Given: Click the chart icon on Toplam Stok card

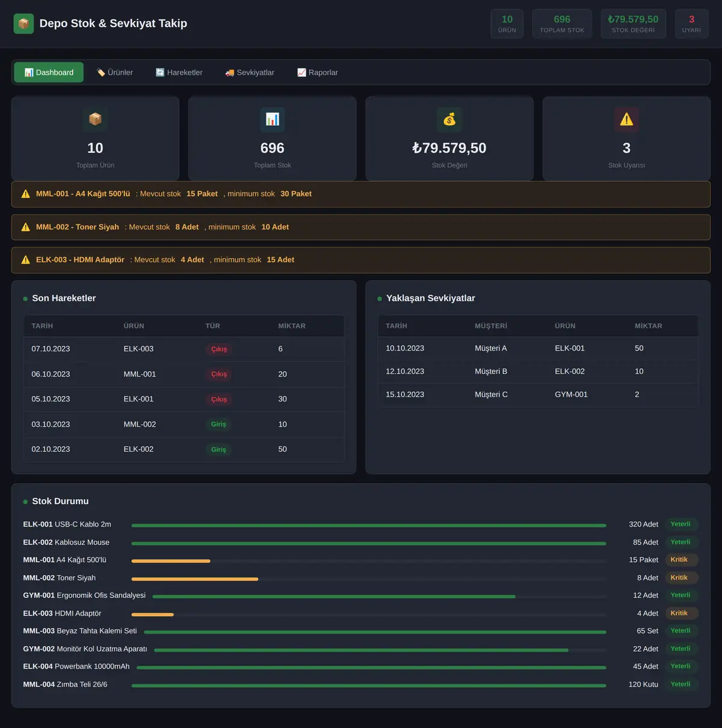Looking at the screenshot, I should (273, 119).
